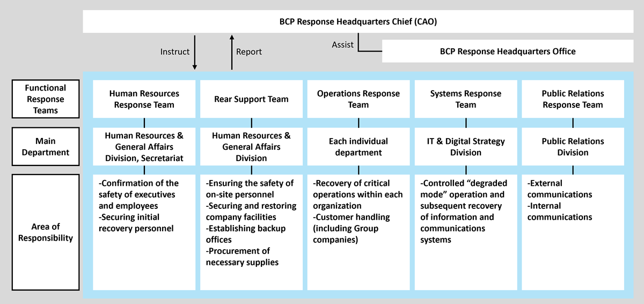This screenshot has height=304, width=644.
Task: Click the Systems Response Team box
Action: coord(466,99)
